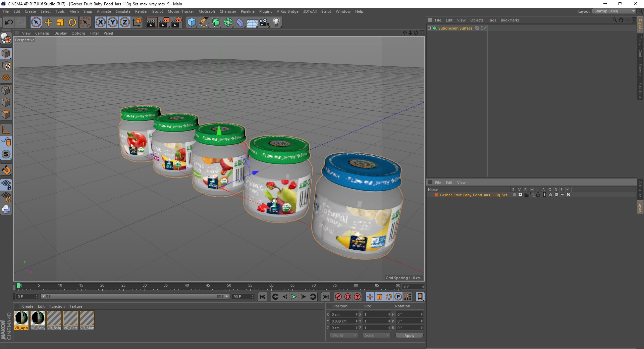Viewport: 644px width, 349px height.
Task: Activate the Scale tool
Action: point(60,22)
